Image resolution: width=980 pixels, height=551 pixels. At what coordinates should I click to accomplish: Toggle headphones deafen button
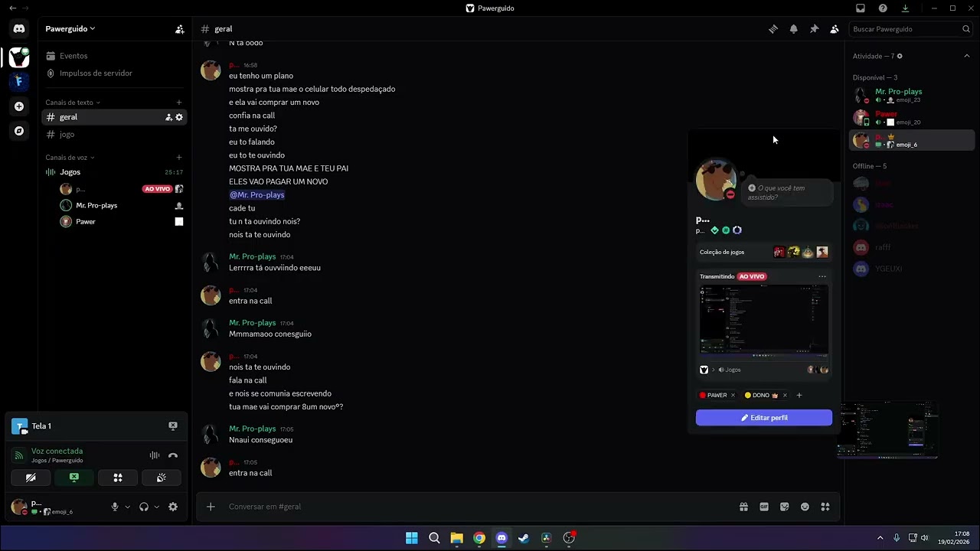coord(144,507)
